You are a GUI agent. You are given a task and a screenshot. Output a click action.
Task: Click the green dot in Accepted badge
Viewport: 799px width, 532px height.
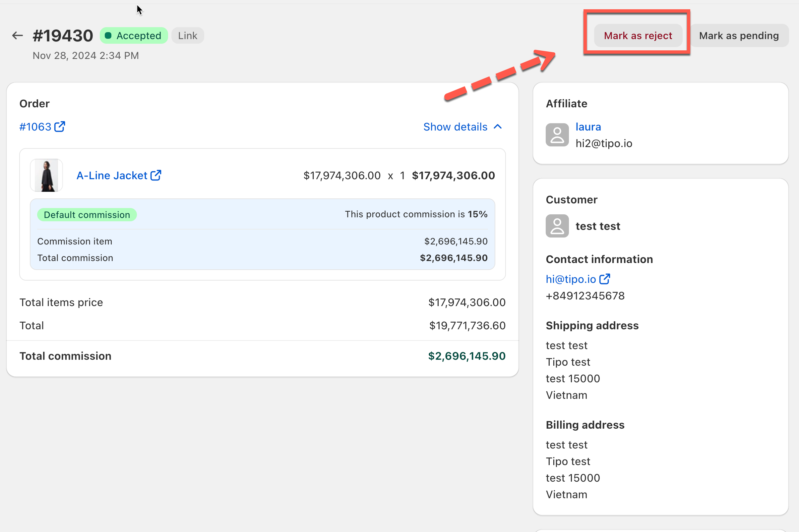108,36
